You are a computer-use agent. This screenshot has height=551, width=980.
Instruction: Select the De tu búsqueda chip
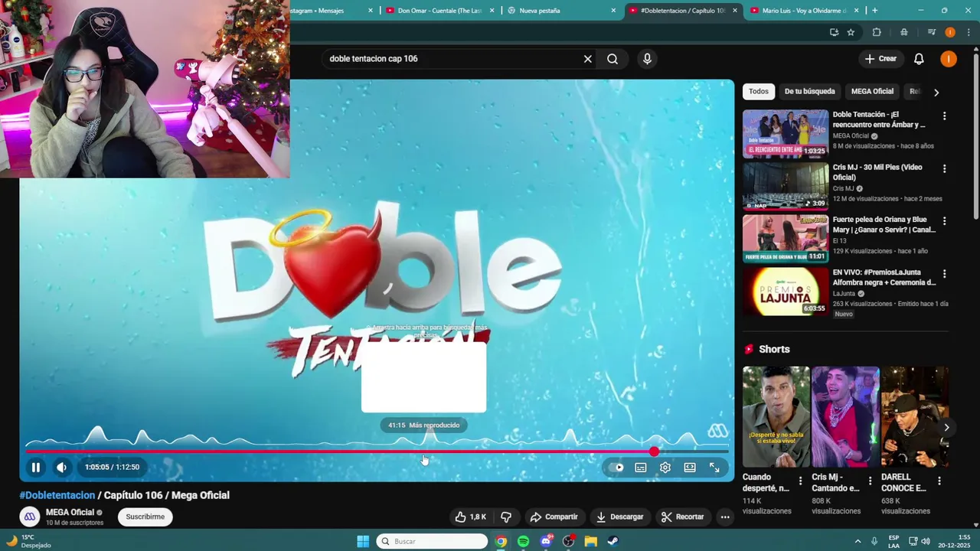pyautogui.click(x=809, y=92)
